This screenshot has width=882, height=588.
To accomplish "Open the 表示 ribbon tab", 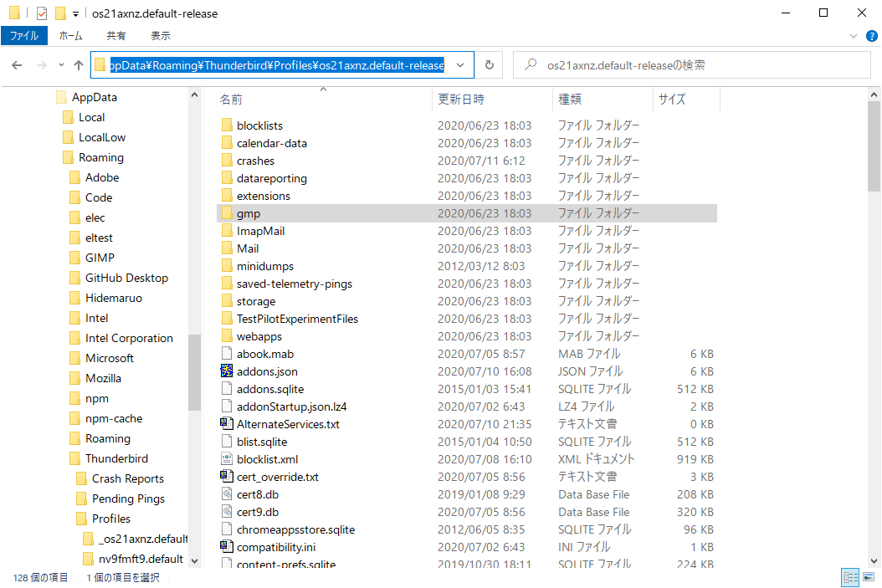I will click(x=161, y=35).
